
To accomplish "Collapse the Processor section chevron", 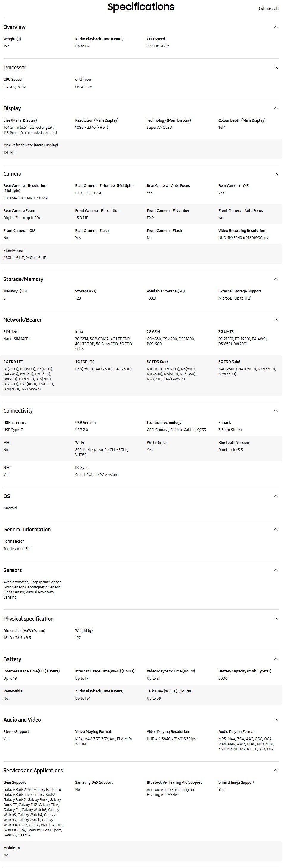I will pyautogui.click(x=276, y=68).
